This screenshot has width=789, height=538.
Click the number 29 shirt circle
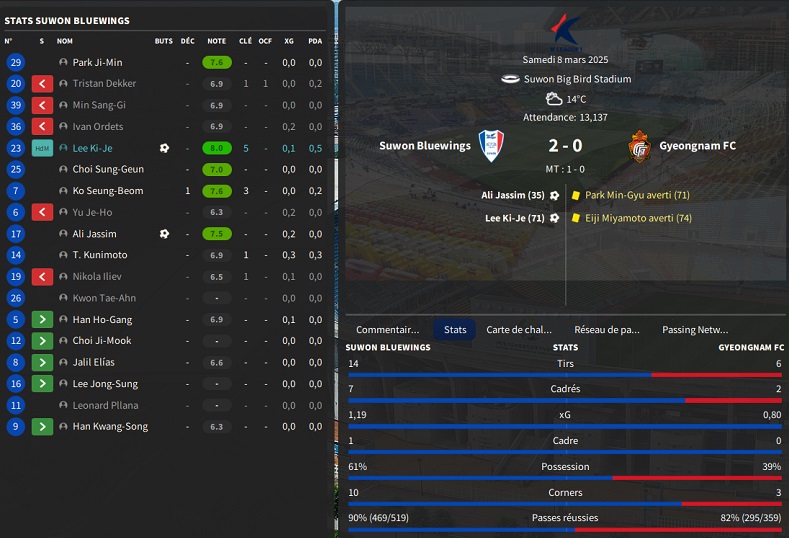(x=15, y=62)
